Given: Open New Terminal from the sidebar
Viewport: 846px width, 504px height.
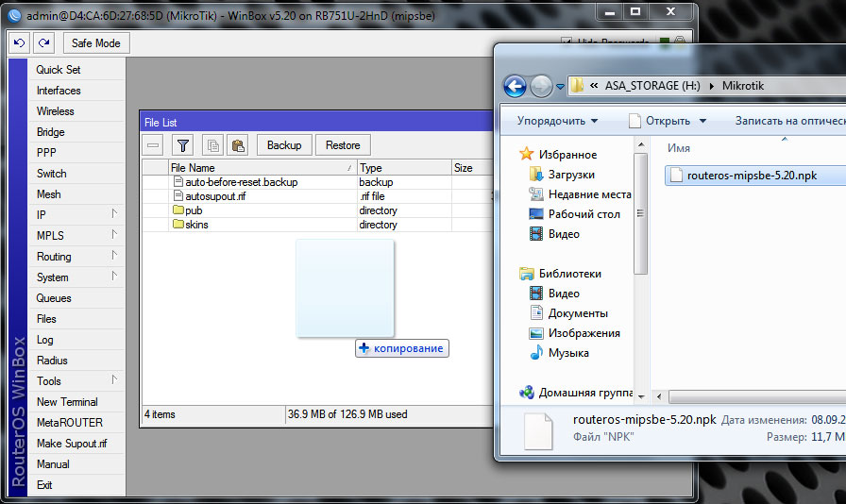Looking at the screenshot, I should (67, 402).
